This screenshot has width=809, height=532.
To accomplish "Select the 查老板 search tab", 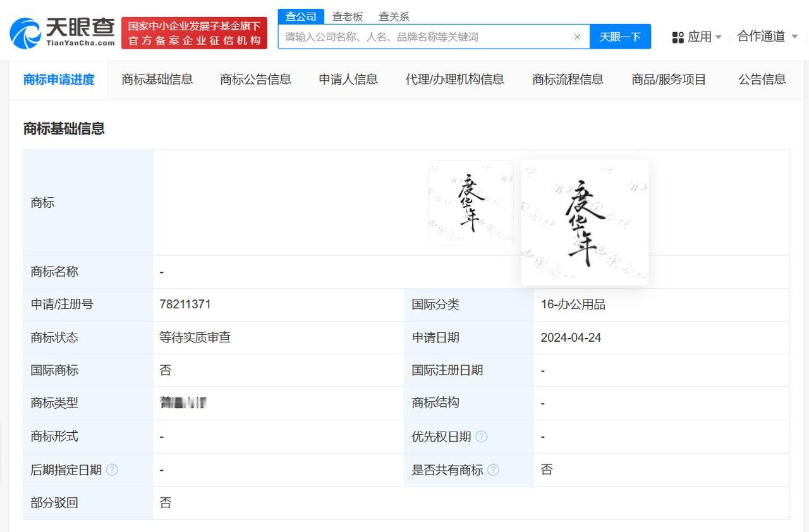I will click(x=348, y=16).
